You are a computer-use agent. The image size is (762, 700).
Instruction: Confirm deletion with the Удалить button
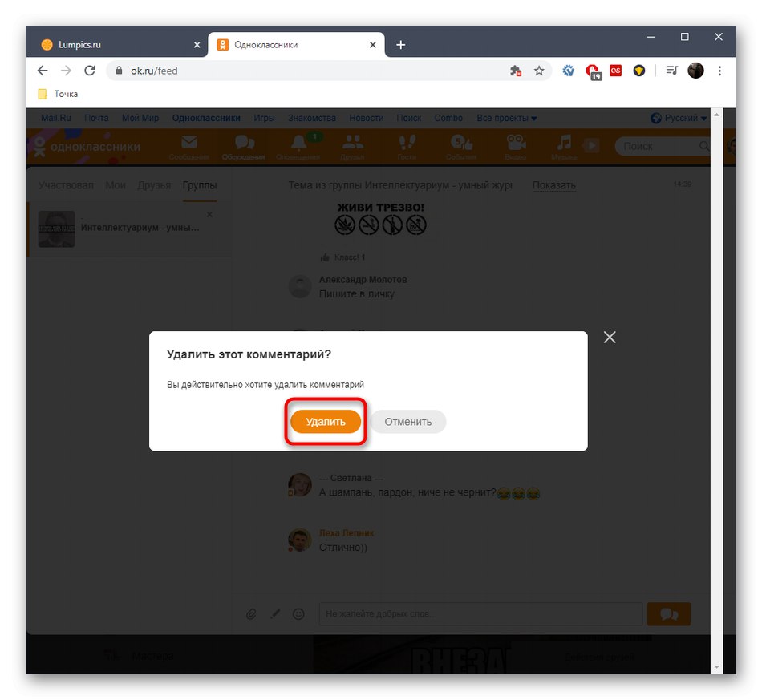[325, 421]
